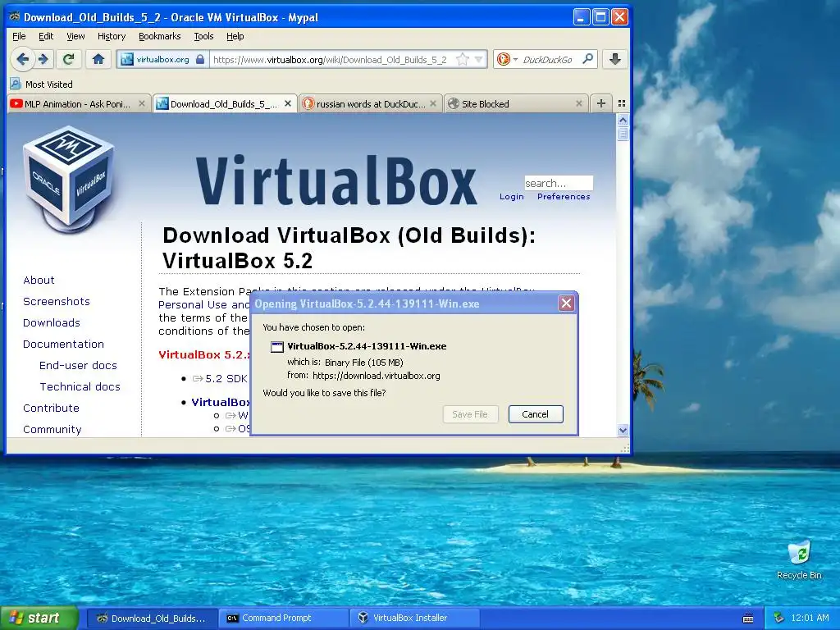Viewport: 840px width, 630px height.
Task: Open the Technical docs link
Action: coord(80,387)
